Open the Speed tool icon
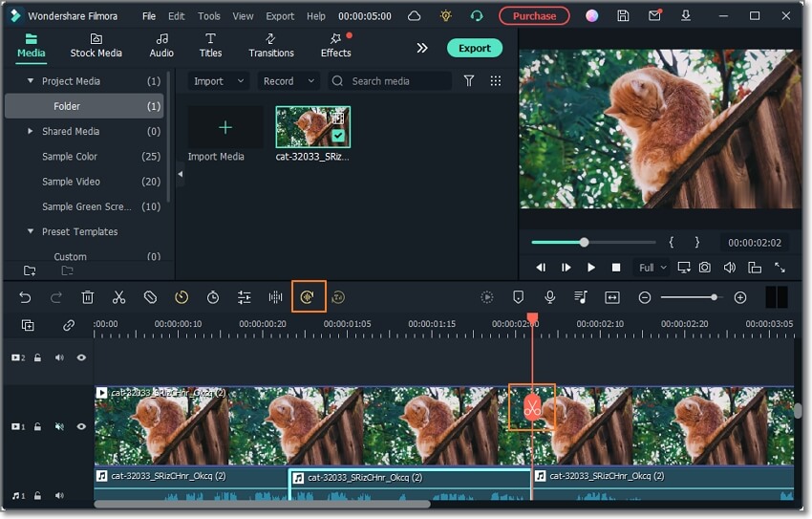This screenshot has width=812, height=519. (x=182, y=297)
